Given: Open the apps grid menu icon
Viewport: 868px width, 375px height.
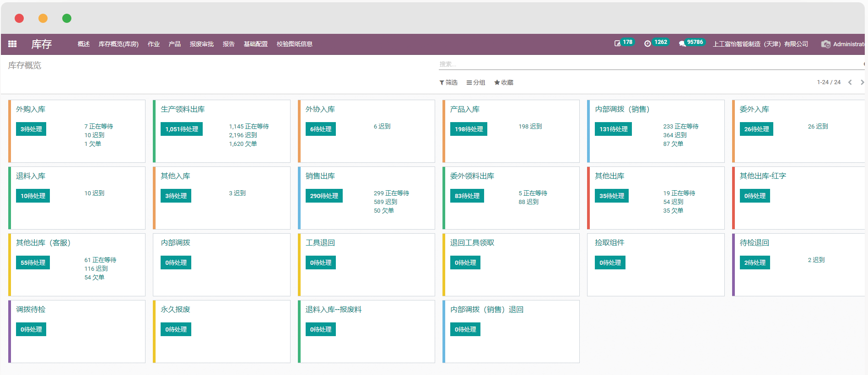Looking at the screenshot, I should 12,44.
